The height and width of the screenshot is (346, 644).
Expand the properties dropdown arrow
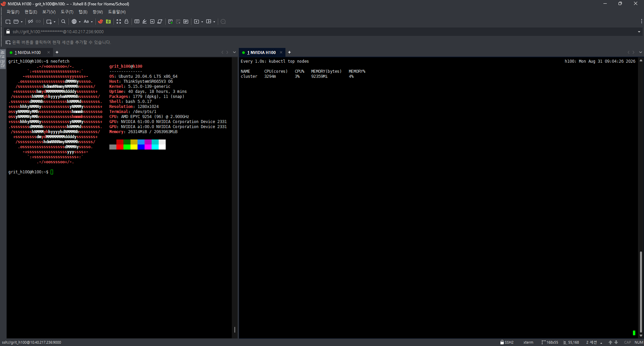[55, 22]
